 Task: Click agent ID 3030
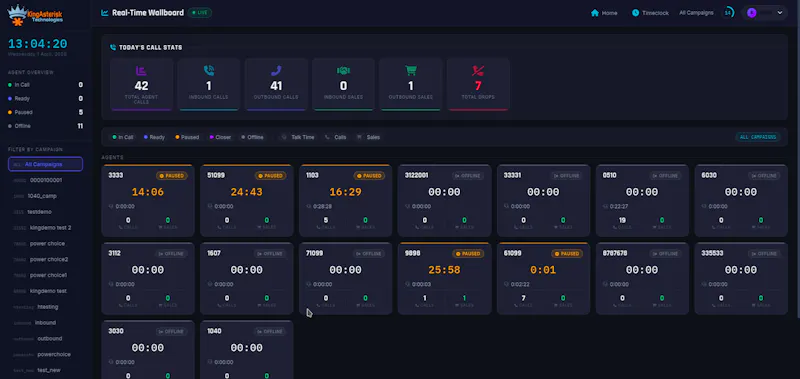(115, 331)
